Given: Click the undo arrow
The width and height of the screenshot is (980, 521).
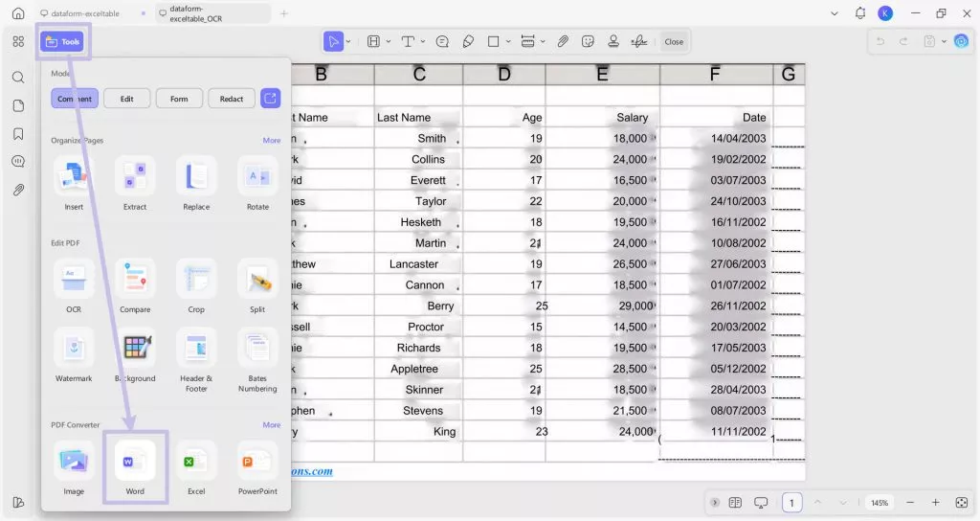Looking at the screenshot, I should point(880,42).
